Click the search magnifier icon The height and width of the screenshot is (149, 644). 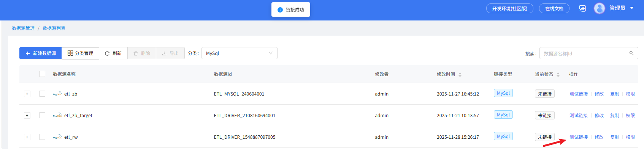click(x=631, y=53)
